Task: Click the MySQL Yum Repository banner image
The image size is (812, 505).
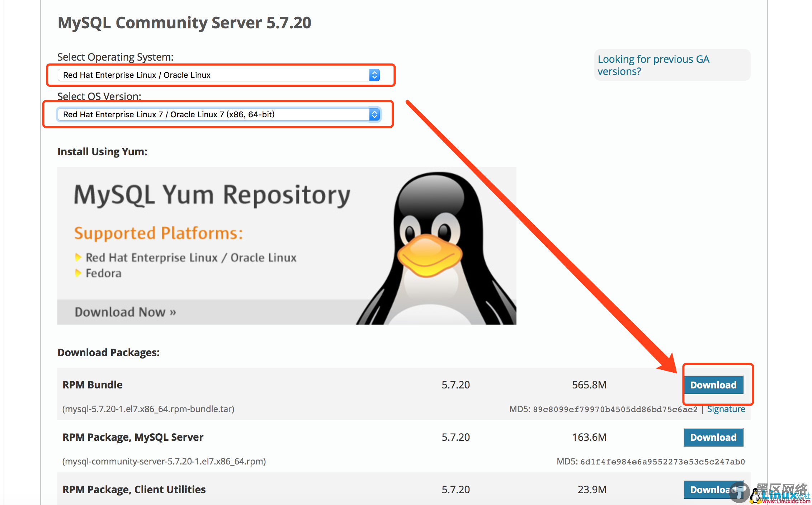Action: click(287, 246)
